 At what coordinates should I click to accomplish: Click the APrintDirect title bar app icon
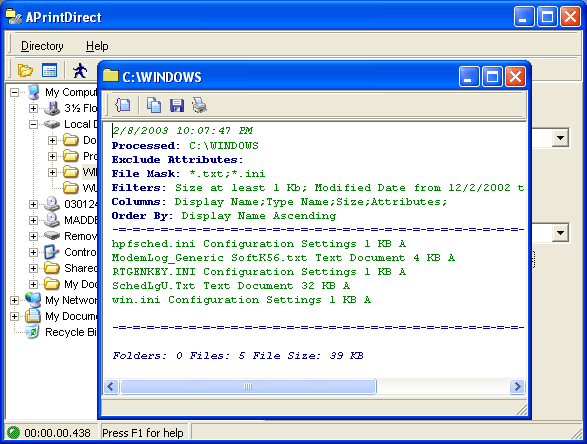[x=14, y=17]
